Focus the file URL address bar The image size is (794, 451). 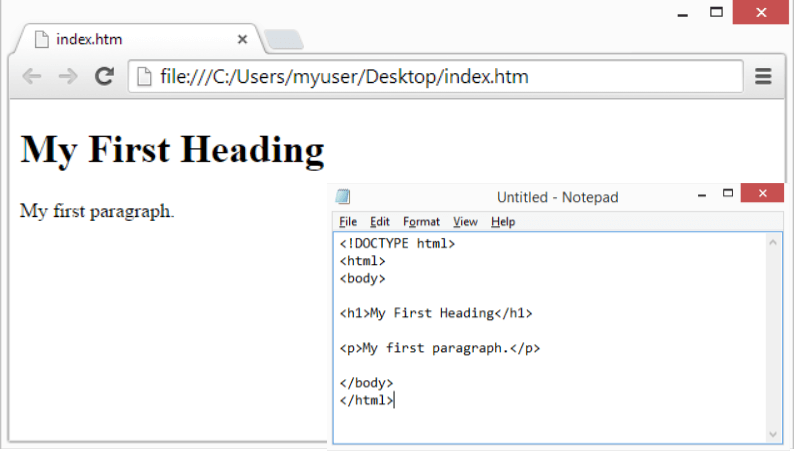[x=440, y=77]
